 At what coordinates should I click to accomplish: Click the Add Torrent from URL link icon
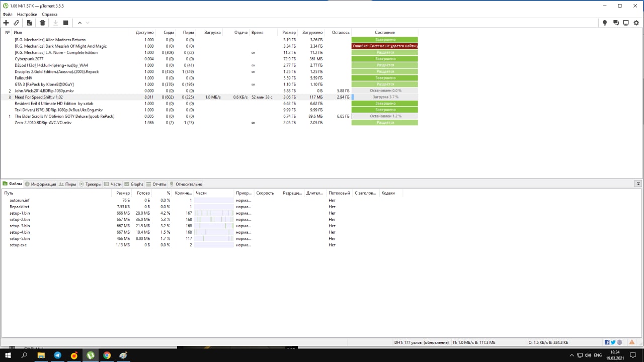16,23
